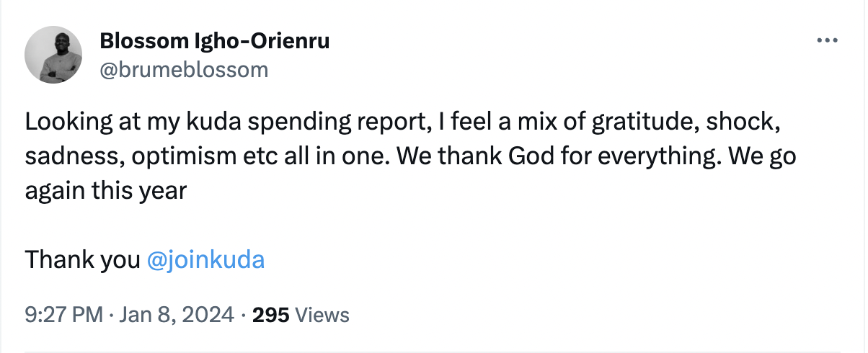Click the phrase "again this year"
Screen dimensions: 868x353
click(x=106, y=192)
